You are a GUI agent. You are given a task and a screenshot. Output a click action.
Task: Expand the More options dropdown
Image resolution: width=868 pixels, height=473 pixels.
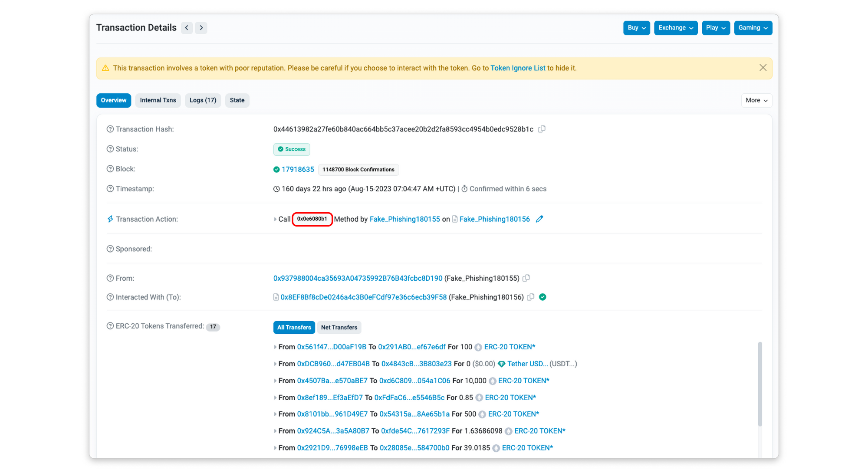point(756,100)
